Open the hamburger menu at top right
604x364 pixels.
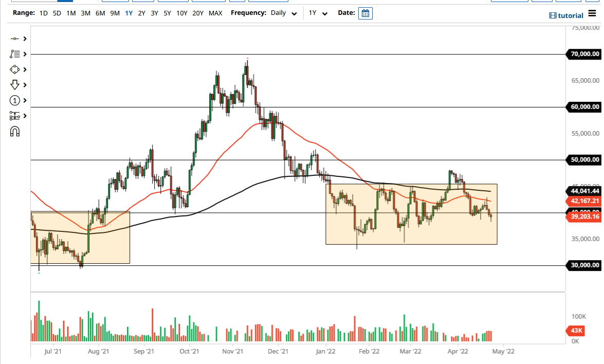592,14
